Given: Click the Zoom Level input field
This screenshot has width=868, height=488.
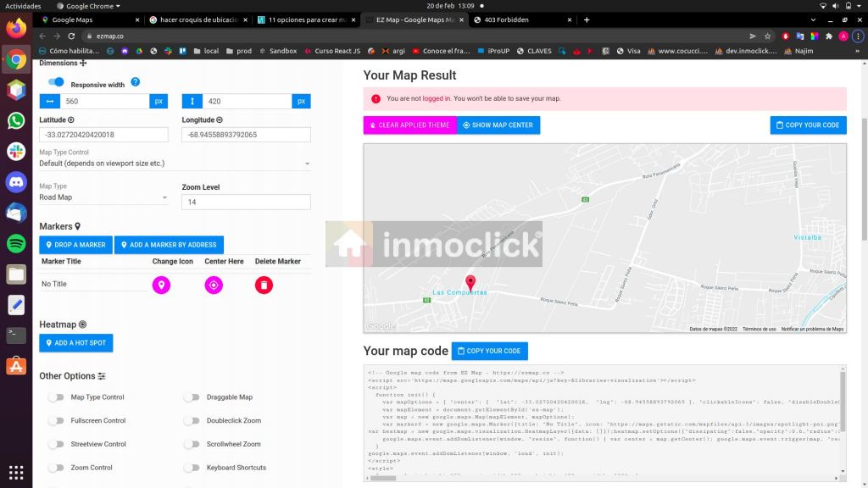Looking at the screenshot, I should coord(246,202).
